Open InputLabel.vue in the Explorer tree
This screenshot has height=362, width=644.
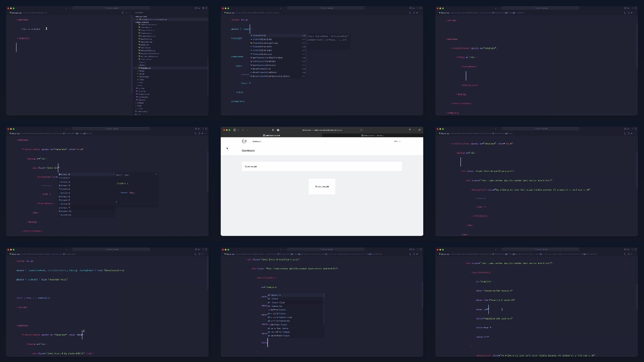click(146, 42)
